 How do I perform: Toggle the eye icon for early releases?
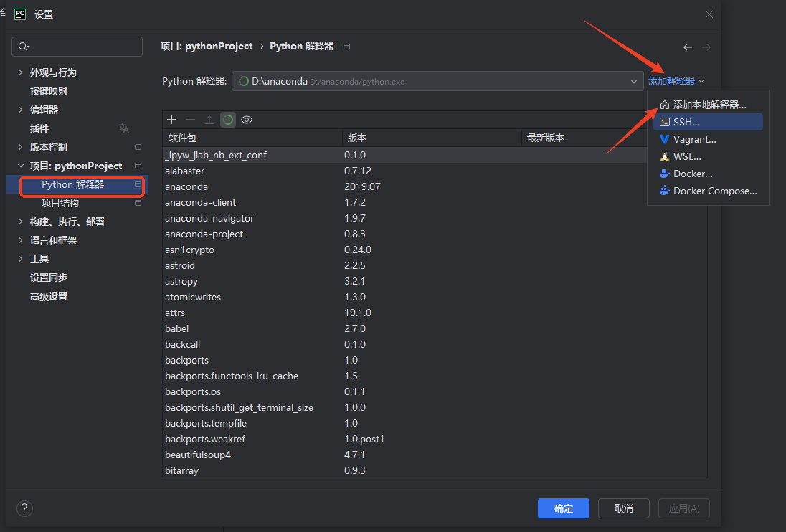[x=247, y=120]
